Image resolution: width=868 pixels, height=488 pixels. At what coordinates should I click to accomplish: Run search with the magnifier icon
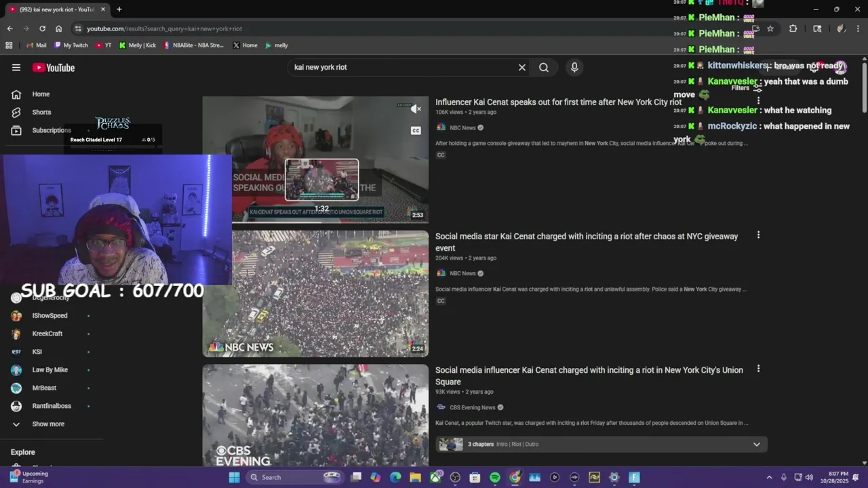544,67
